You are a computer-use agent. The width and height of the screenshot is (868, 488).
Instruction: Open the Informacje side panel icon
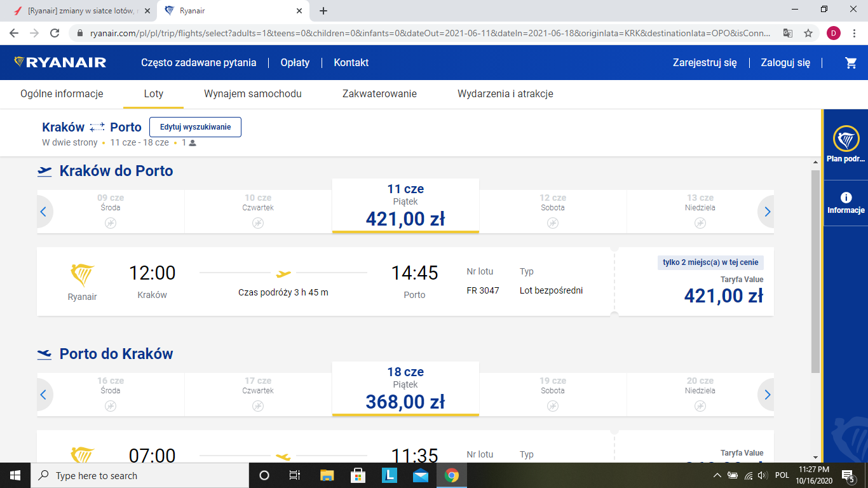[x=846, y=203]
